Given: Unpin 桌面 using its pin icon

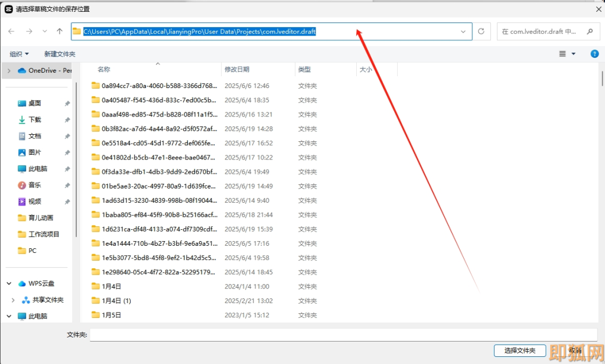Looking at the screenshot, I should pyautogui.click(x=67, y=103).
